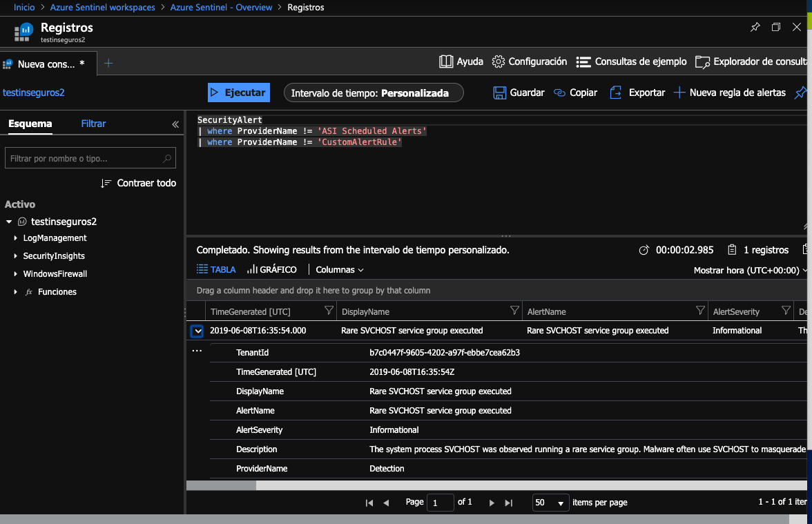Image resolution: width=812 pixels, height=524 pixels.
Task: Collapse the expanded result row
Action: 198,331
